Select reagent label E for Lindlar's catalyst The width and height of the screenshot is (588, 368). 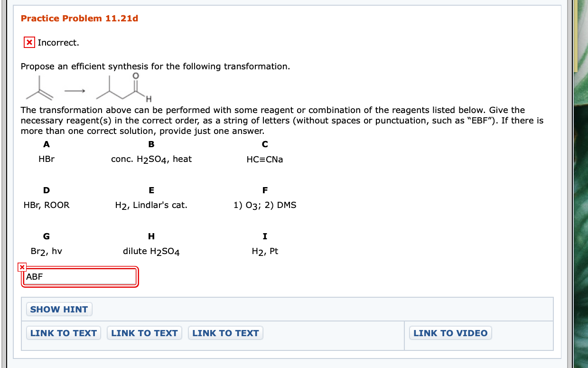pyautogui.click(x=151, y=190)
